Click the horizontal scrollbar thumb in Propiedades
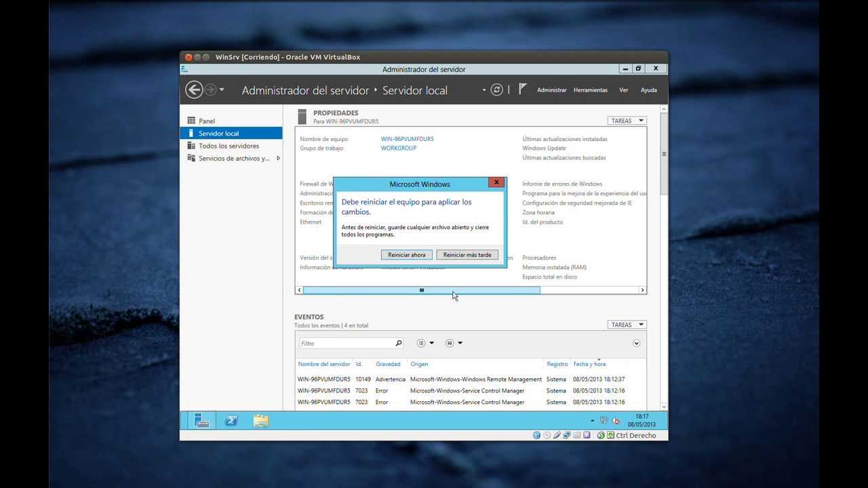The height and width of the screenshot is (488, 868). (x=421, y=290)
